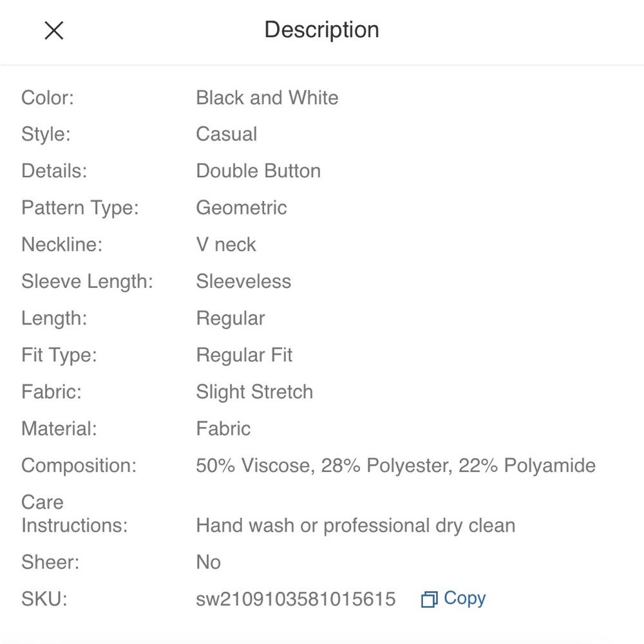Click the Pattern Type label
The width and height of the screenshot is (644, 644).
tap(80, 207)
